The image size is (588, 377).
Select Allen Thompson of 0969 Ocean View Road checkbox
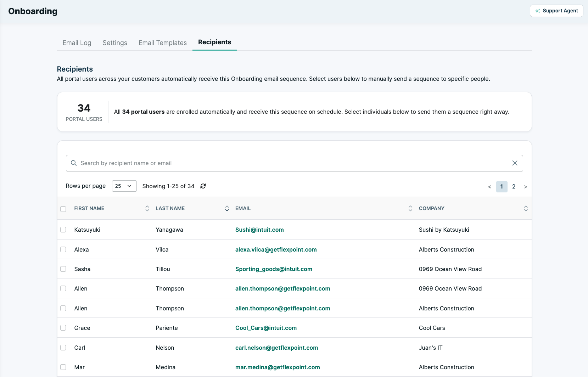click(63, 288)
